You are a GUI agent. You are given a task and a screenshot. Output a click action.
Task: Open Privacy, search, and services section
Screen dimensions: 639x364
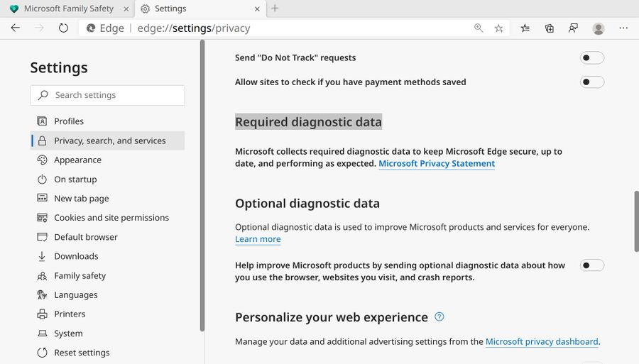(108, 140)
